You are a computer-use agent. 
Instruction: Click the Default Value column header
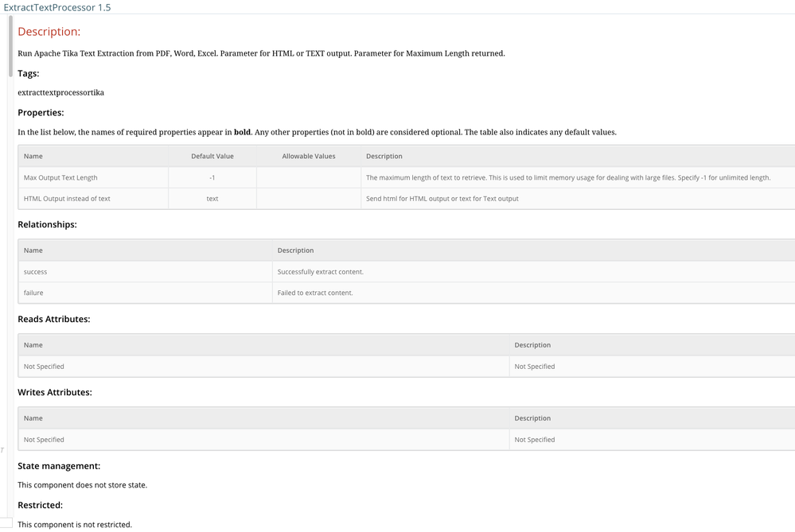tap(212, 157)
